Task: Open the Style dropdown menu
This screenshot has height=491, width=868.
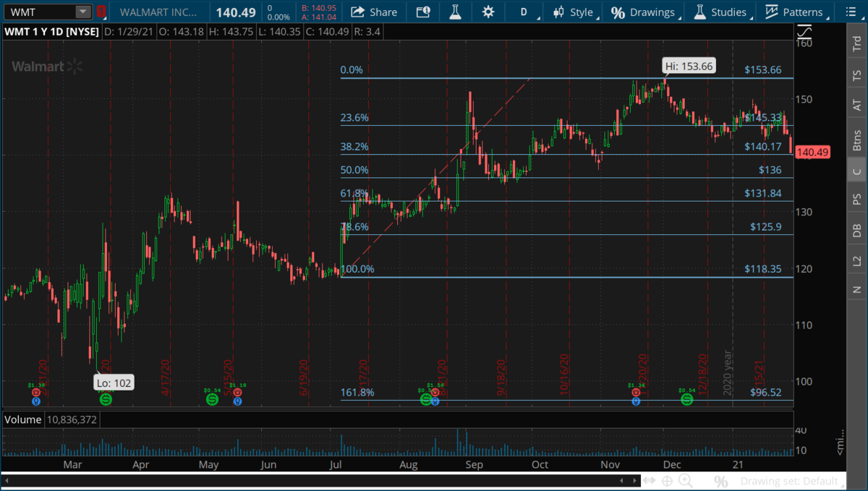Action: [x=574, y=12]
